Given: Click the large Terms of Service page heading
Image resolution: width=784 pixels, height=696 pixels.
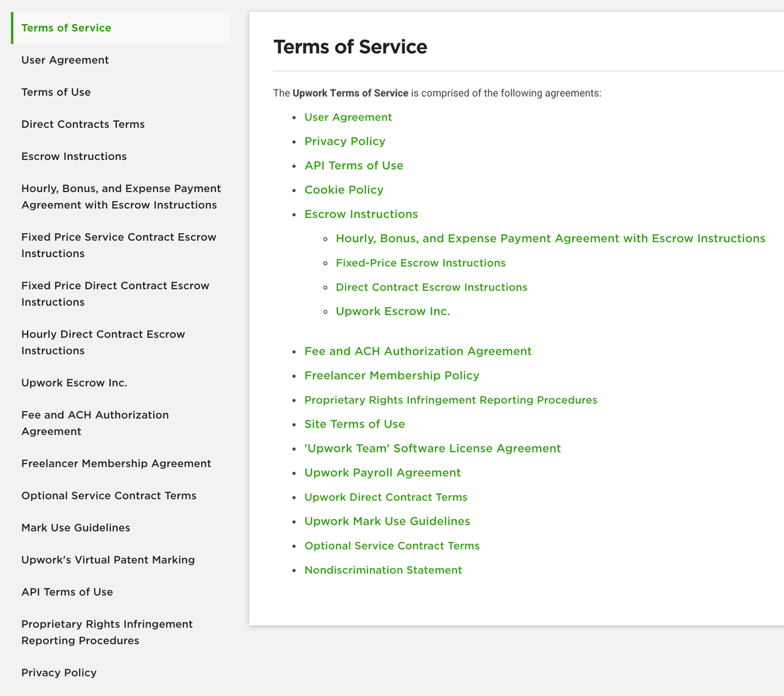Looking at the screenshot, I should (350, 47).
